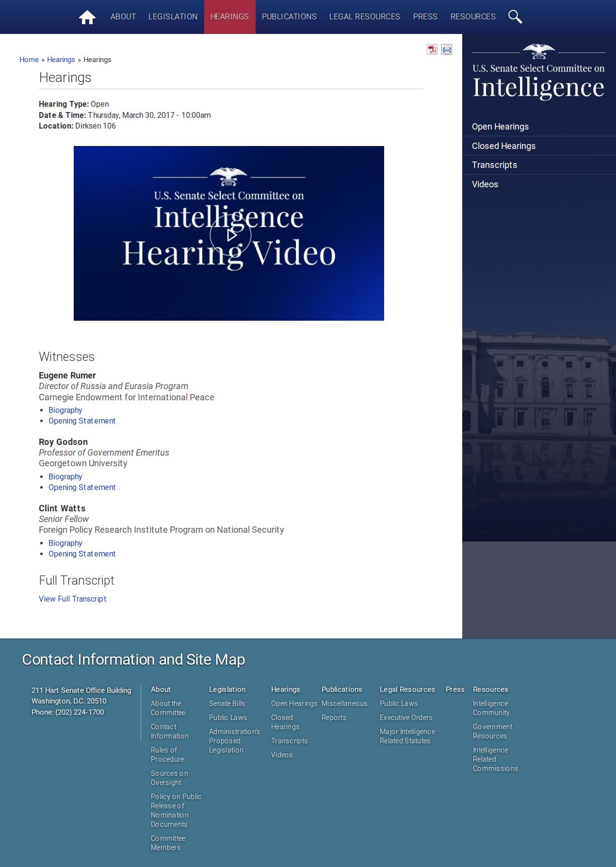Open Eugene Rumer's Biography link
This screenshot has width=616, height=867.
tap(65, 410)
